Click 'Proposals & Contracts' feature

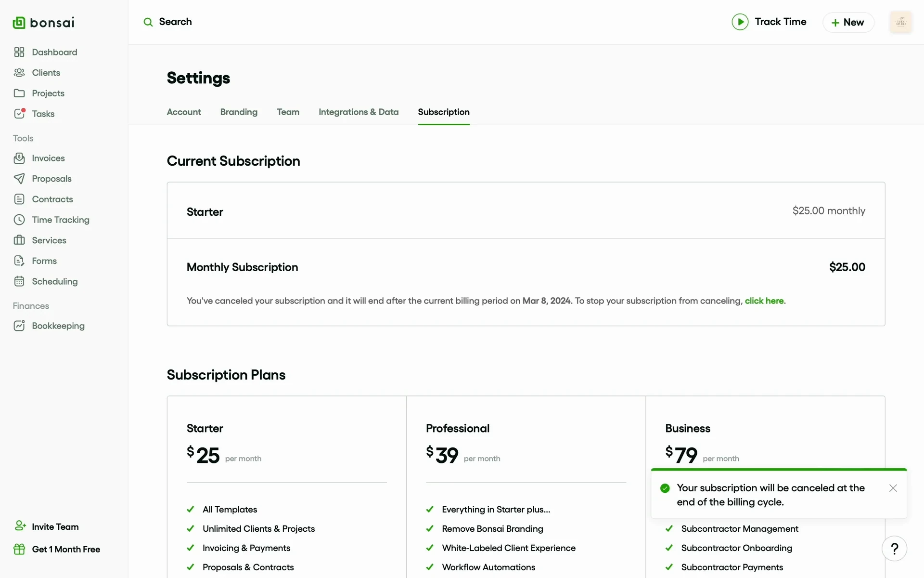click(248, 567)
